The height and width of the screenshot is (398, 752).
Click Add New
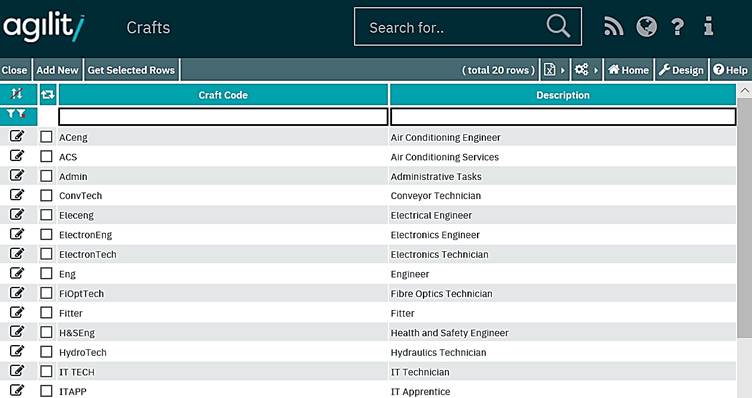click(x=57, y=70)
